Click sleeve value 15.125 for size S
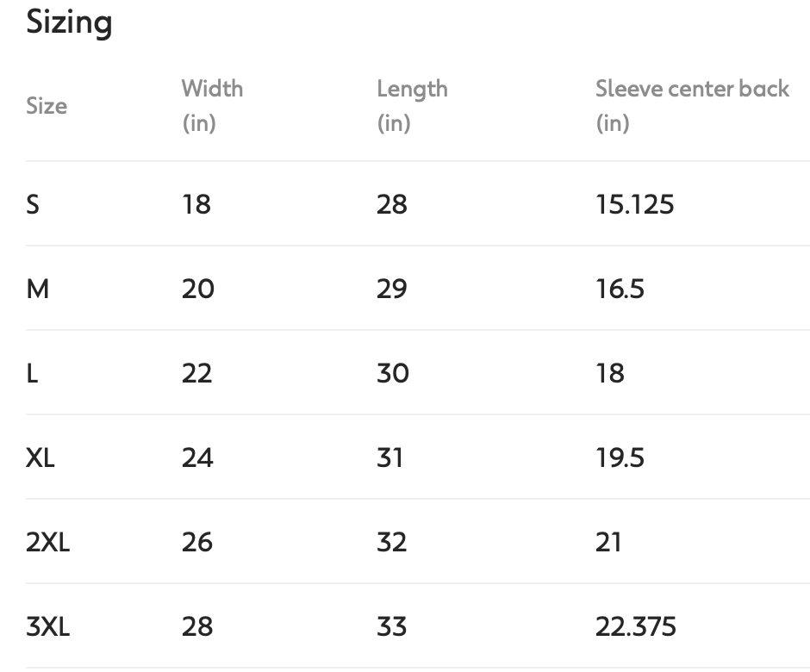This screenshot has height=672, width=810. click(x=634, y=204)
